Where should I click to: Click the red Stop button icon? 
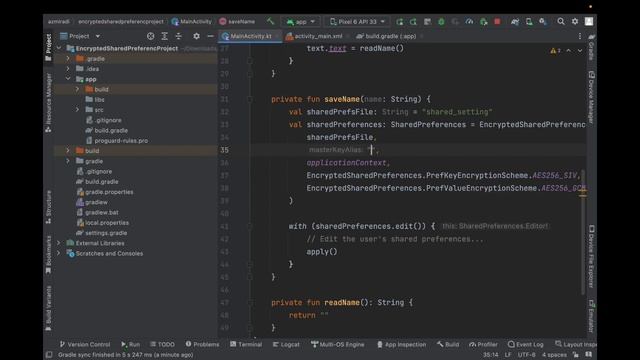pos(497,22)
